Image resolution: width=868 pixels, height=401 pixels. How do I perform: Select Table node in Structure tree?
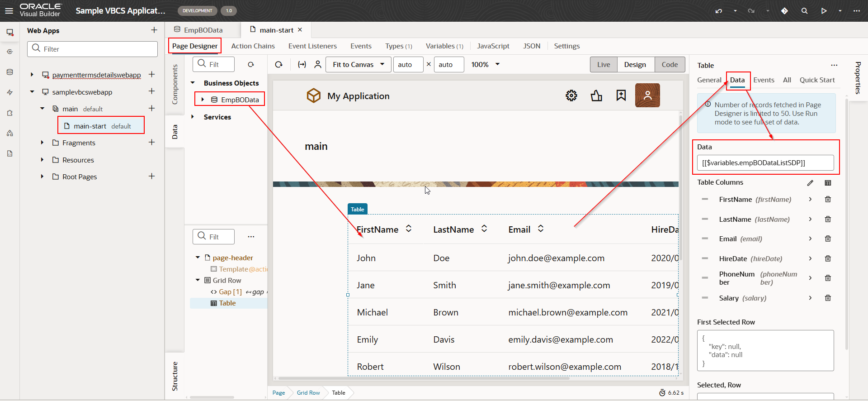pyautogui.click(x=227, y=303)
